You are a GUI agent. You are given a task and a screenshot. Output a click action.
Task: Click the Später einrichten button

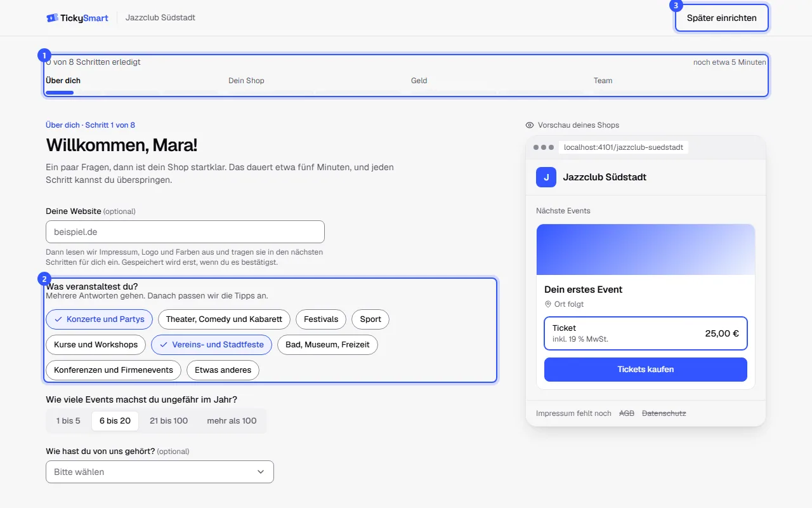[x=722, y=18]
